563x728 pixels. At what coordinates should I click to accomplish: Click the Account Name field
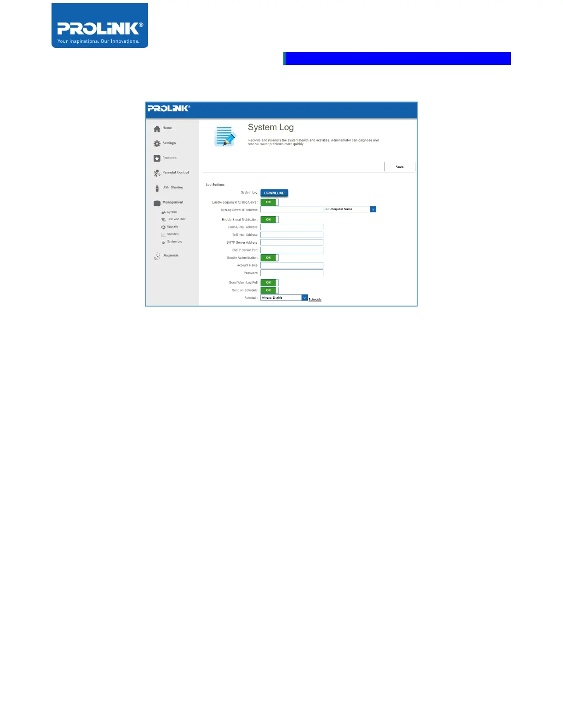[292, 265]
